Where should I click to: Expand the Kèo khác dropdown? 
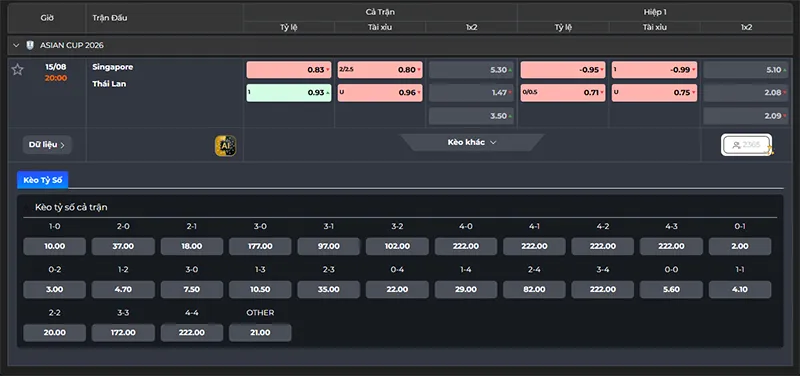click(472, 142)
